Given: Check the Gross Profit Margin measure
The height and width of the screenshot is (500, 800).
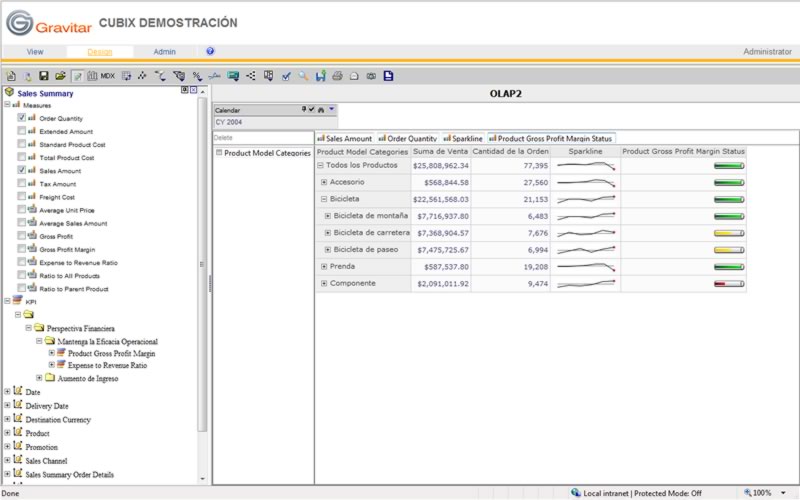Looking at the screenshot, I should 21,248.
